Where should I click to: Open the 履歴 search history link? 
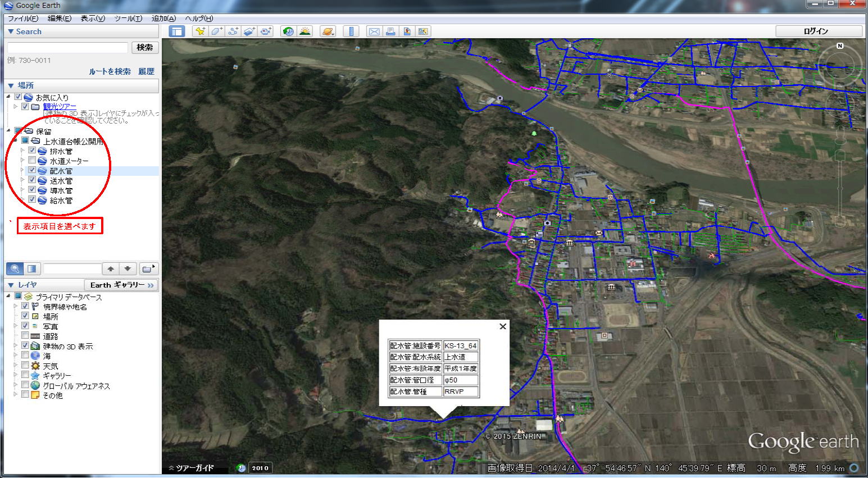[146, 71]
